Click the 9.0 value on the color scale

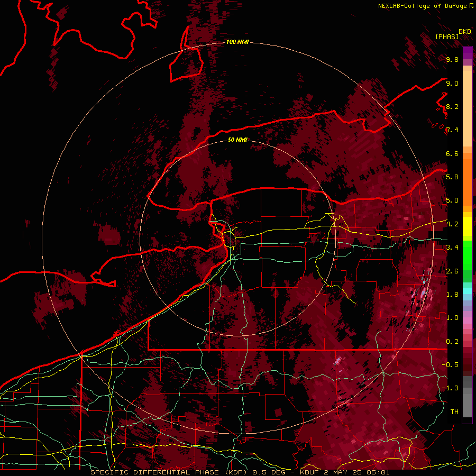coord(452,83)
